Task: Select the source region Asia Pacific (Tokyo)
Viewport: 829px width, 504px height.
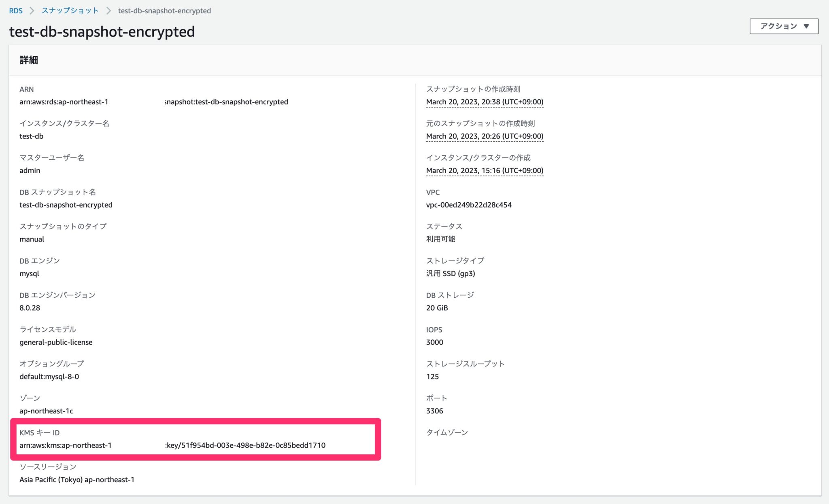Action: 77,480
